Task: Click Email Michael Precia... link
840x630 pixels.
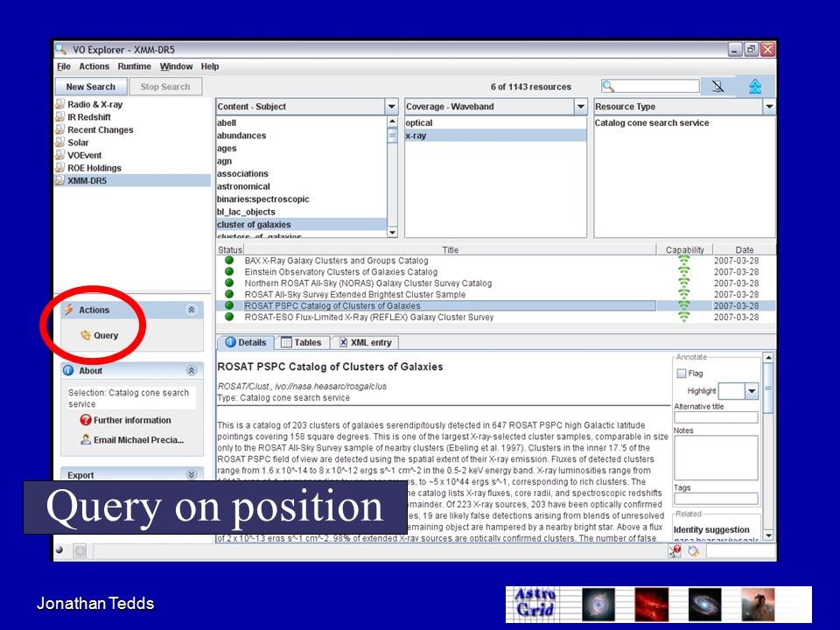Action: click(x=132, y=440)
